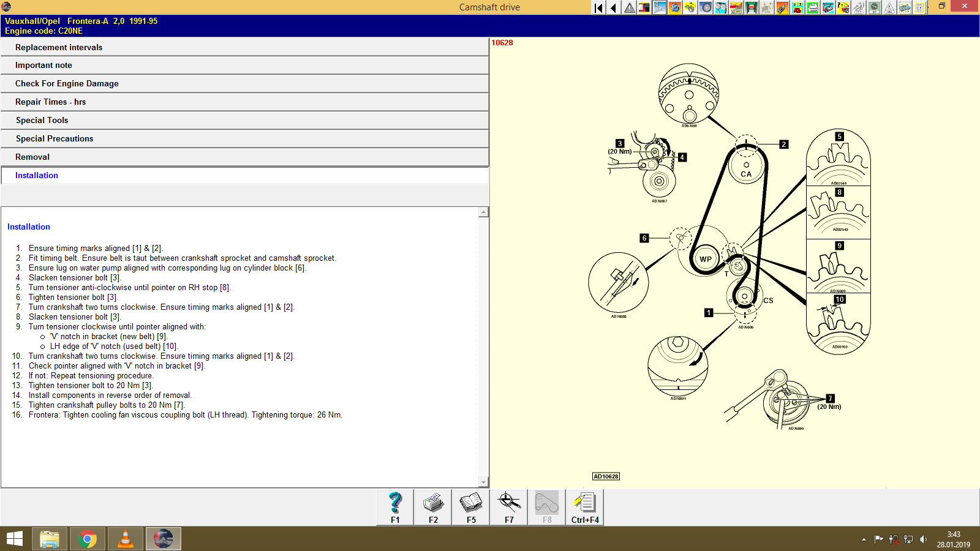Open the manual with the F5 book icon

[x=471, y=505]
